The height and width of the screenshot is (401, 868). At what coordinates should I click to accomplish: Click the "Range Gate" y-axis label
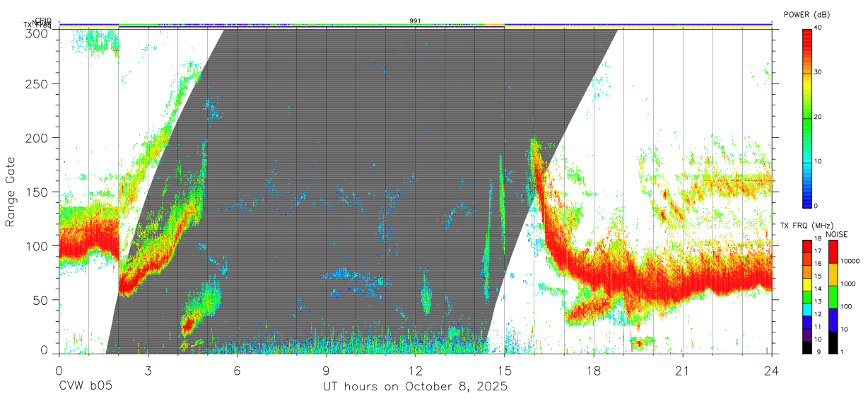11,192
